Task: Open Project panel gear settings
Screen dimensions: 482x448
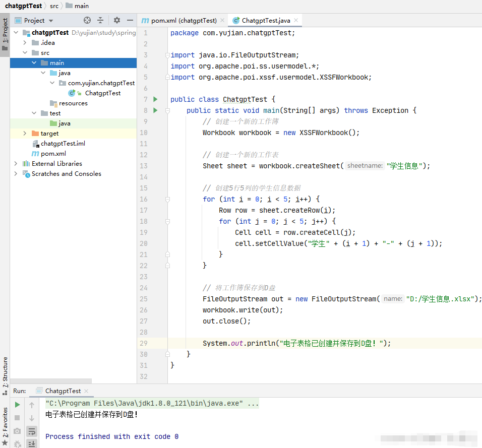Action: click(117, 21)
